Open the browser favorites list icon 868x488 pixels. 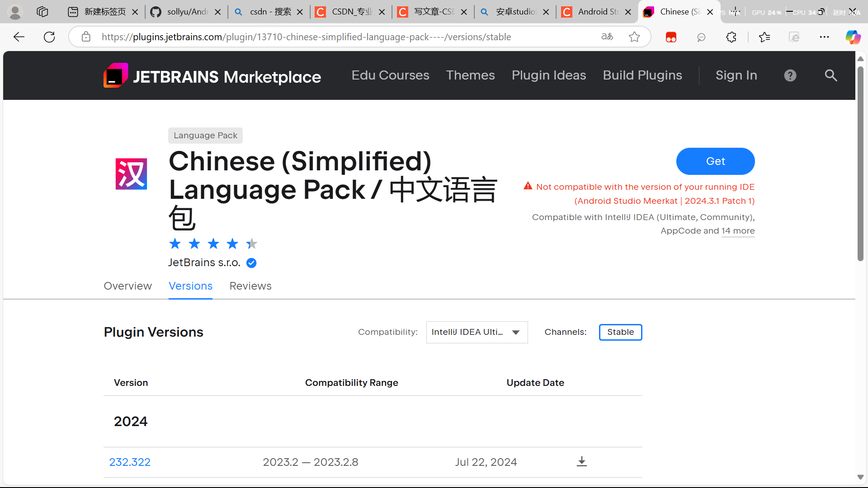click(x=764, y=37)
